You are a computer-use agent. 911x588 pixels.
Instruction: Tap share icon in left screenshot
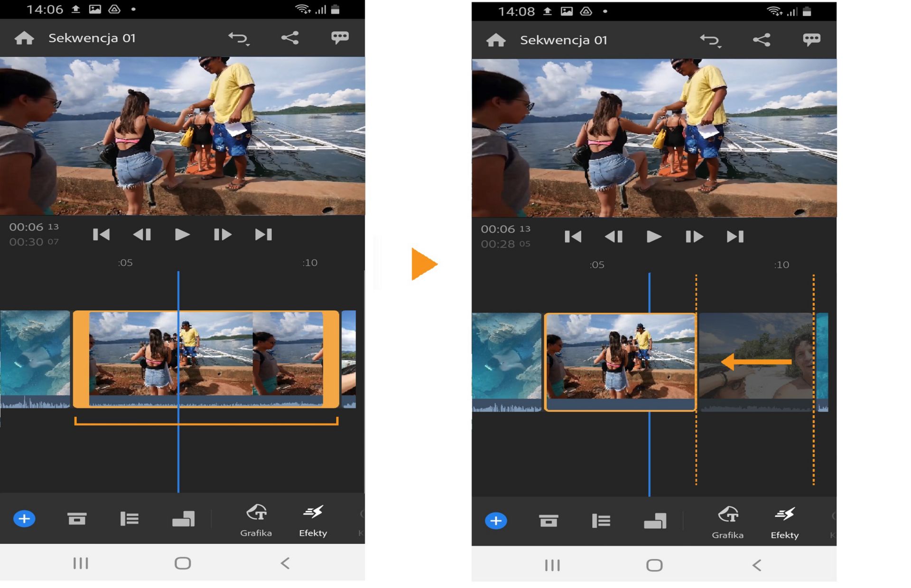[290, 38]
